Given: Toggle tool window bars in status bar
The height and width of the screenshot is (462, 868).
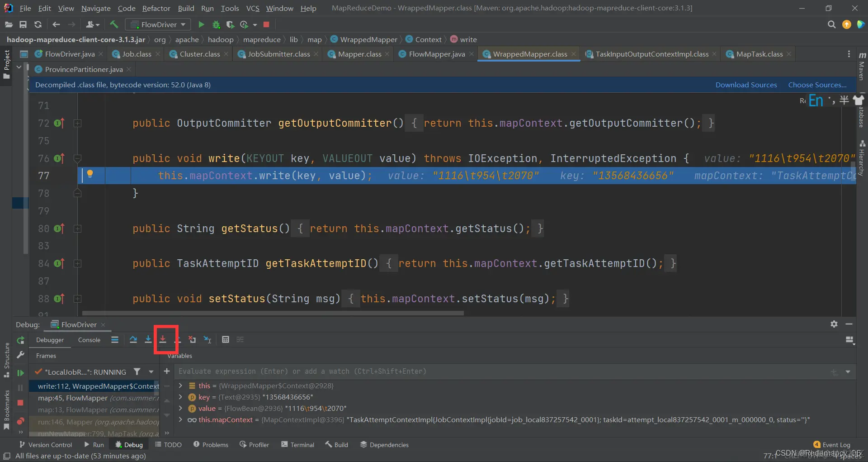Looking at the screenshot, I should 7,456.
